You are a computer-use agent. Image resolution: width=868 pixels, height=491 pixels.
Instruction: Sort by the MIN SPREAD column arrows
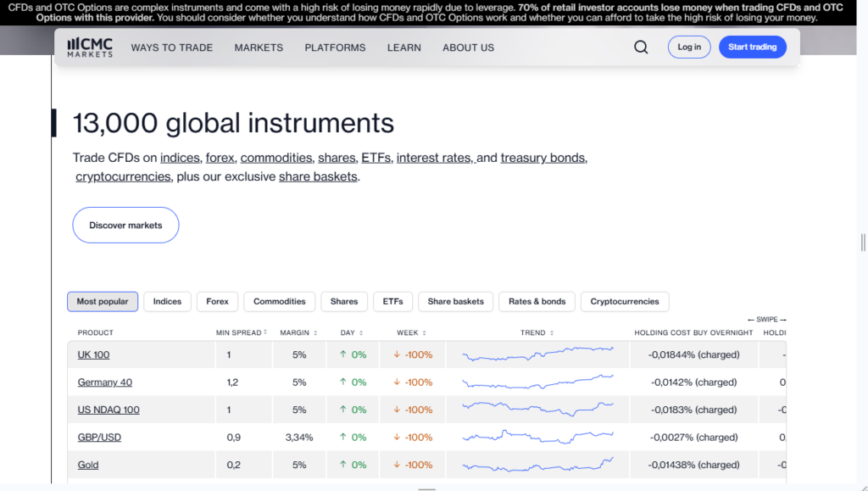coord(265,332)
